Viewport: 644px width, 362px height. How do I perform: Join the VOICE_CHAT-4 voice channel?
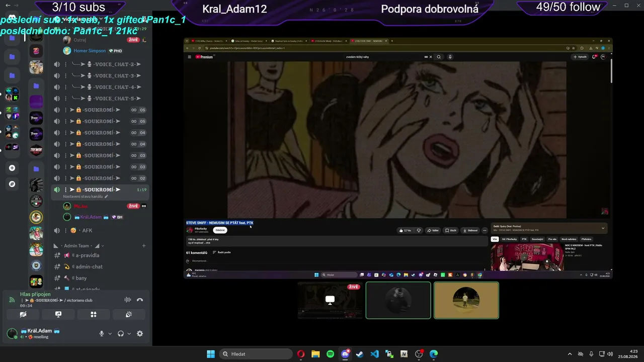pos(101,87)
